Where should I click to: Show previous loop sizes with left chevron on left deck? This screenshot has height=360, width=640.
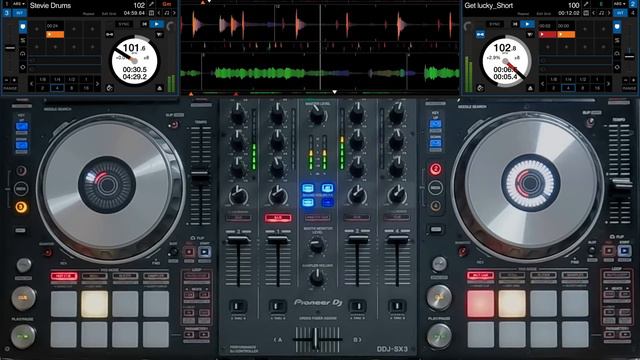[x=31, y=84]
